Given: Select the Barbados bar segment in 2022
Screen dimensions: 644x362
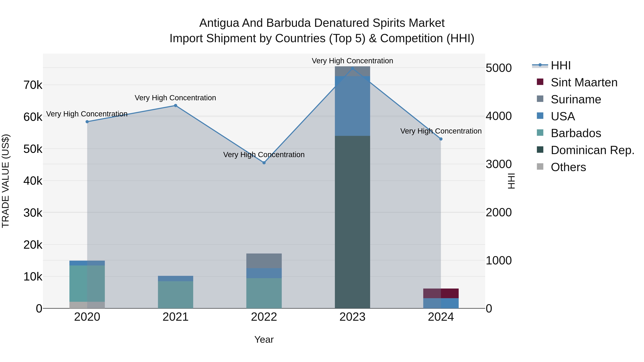Looking at the screenshot, I should click(264, 293).
